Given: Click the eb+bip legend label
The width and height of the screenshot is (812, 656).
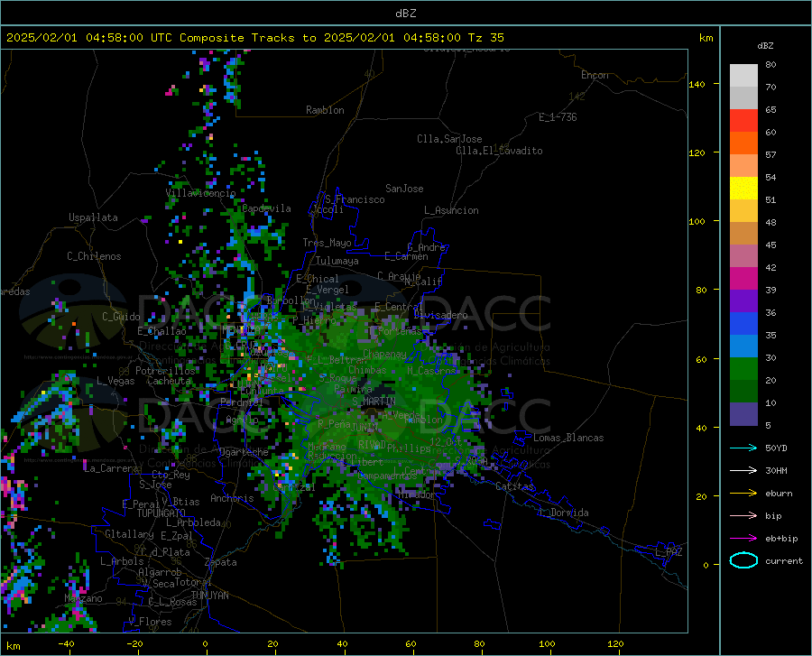Looking at the screenshot, I should click(x=781, y=539).
